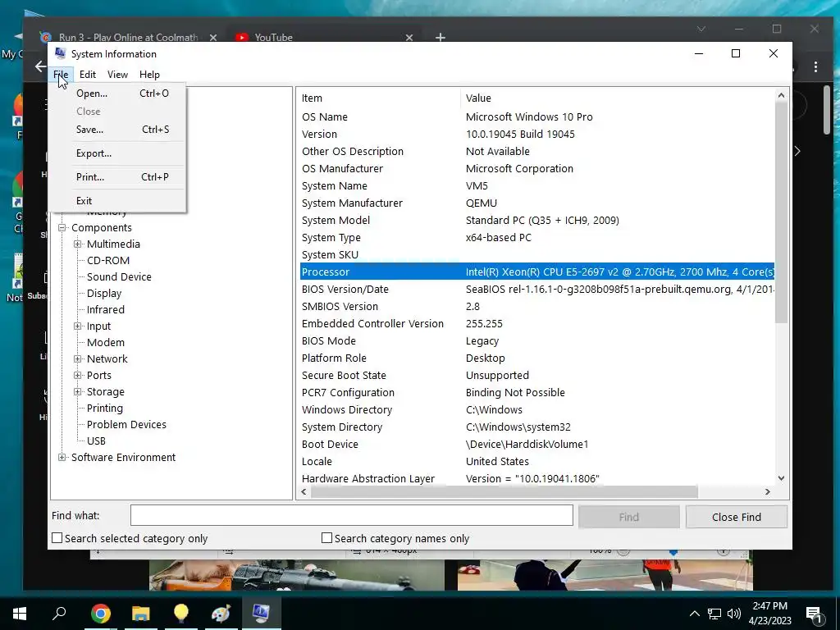Click the taskbar clock and date
This screenshot has width=840, height=630.
point(769,614)
